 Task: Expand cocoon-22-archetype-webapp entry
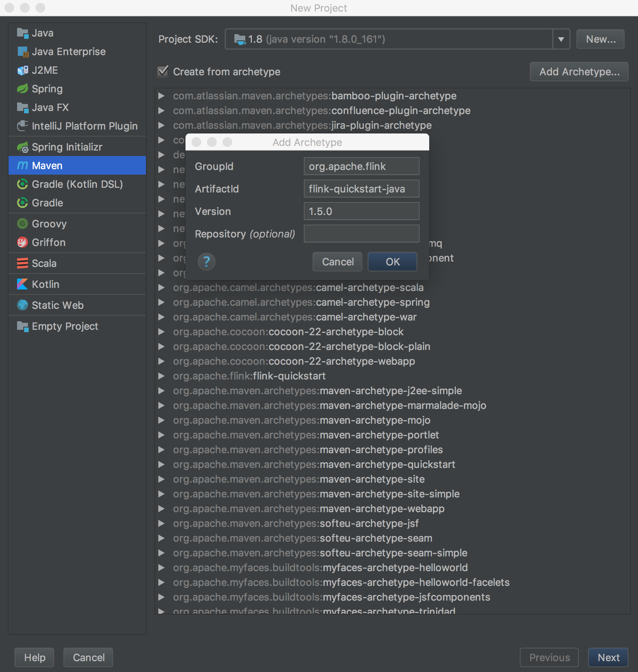tap(161, 361)
